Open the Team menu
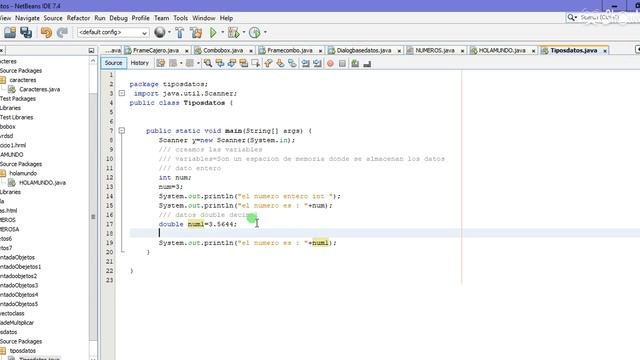This screenshot has height=360, width=640. [x=161, y=18]
